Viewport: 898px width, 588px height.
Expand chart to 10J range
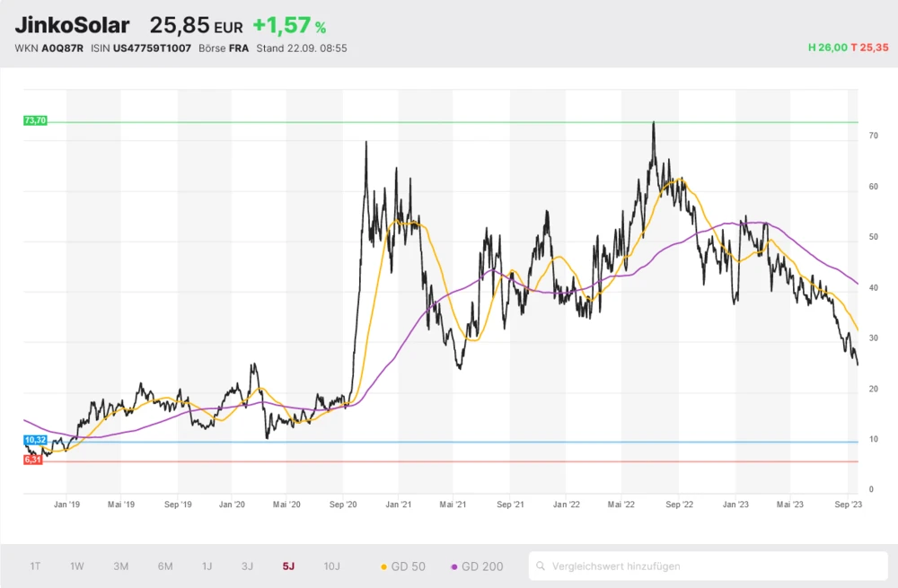(331, 566)
